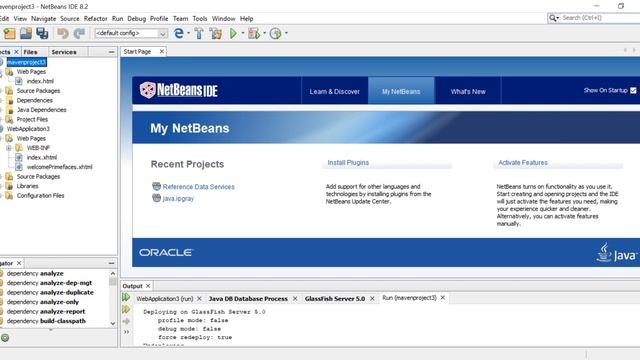This screenshot has width=640, height=360.
Task: Open the java.ipgray recent project
Action: coord(178,199)
